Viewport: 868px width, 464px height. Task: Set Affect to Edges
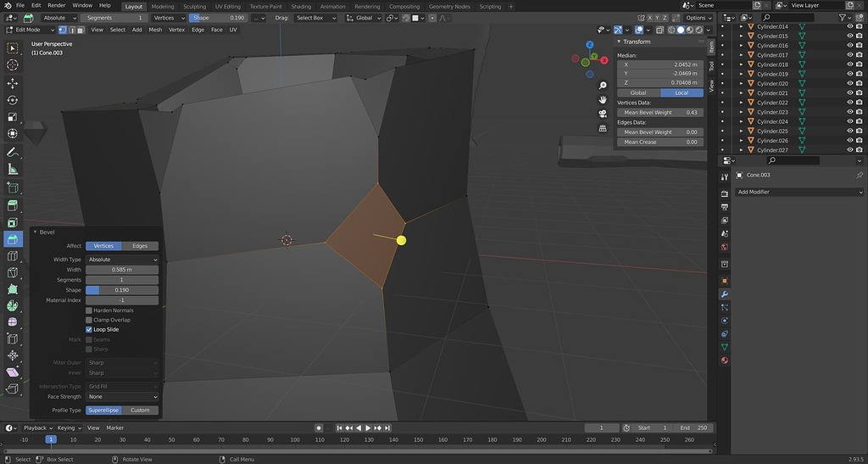tap(140, 246)
